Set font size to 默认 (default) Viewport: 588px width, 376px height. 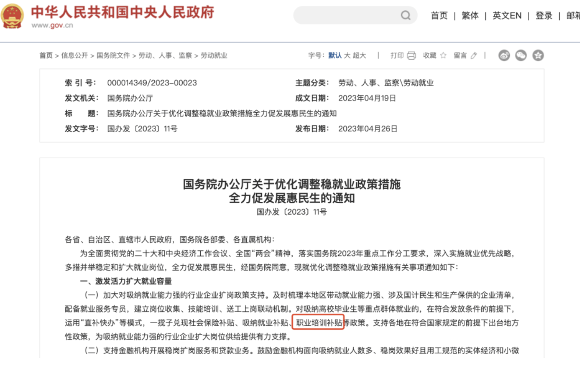tap(335, 55)
